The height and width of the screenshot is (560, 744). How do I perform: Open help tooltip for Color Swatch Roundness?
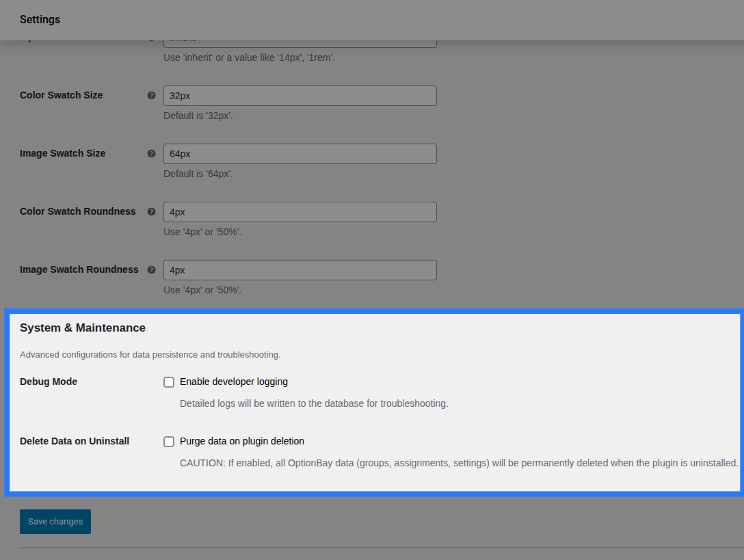(x=151, y=212)
